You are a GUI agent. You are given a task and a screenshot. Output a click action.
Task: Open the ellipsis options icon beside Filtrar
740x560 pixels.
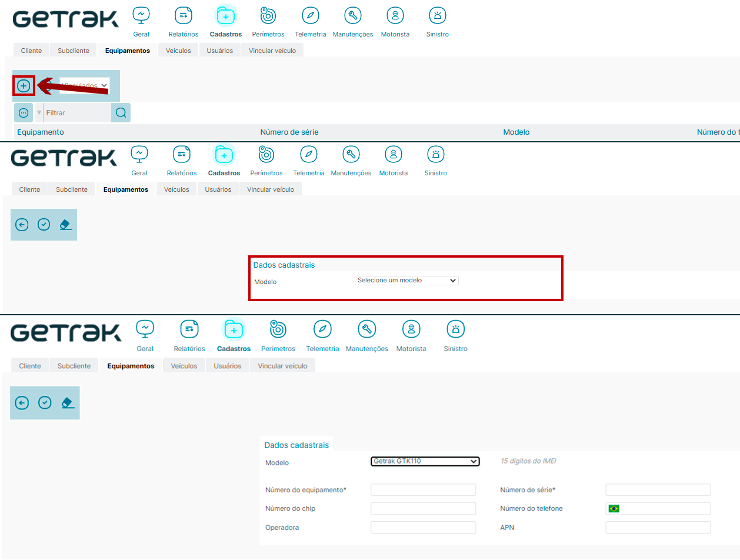coord(24,113)
